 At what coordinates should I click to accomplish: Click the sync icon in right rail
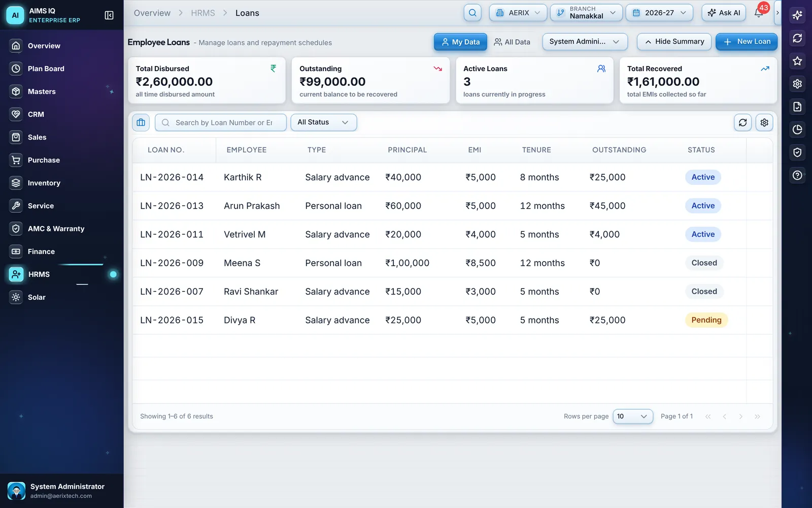click(797, 38)
